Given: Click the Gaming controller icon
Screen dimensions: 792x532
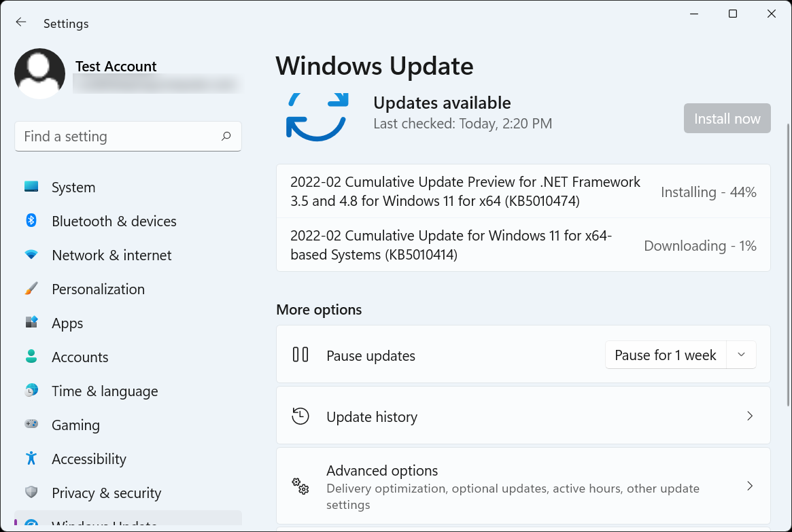Looking at the screenshot, I should pos(31,424).
